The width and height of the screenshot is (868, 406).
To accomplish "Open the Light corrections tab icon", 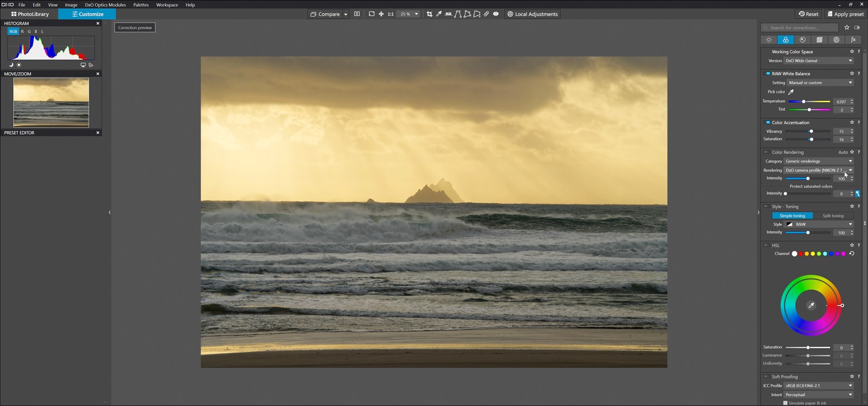I will click(769, 40).
